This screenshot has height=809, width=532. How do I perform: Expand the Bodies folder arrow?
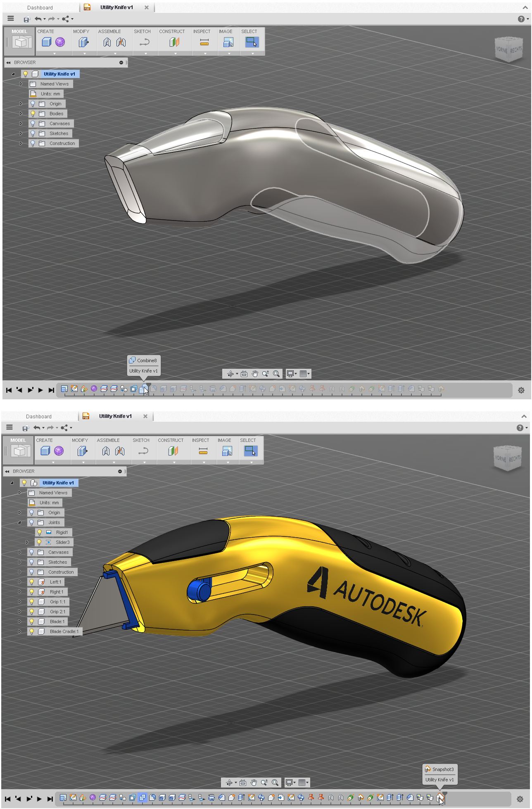click(x=21, y=114)
